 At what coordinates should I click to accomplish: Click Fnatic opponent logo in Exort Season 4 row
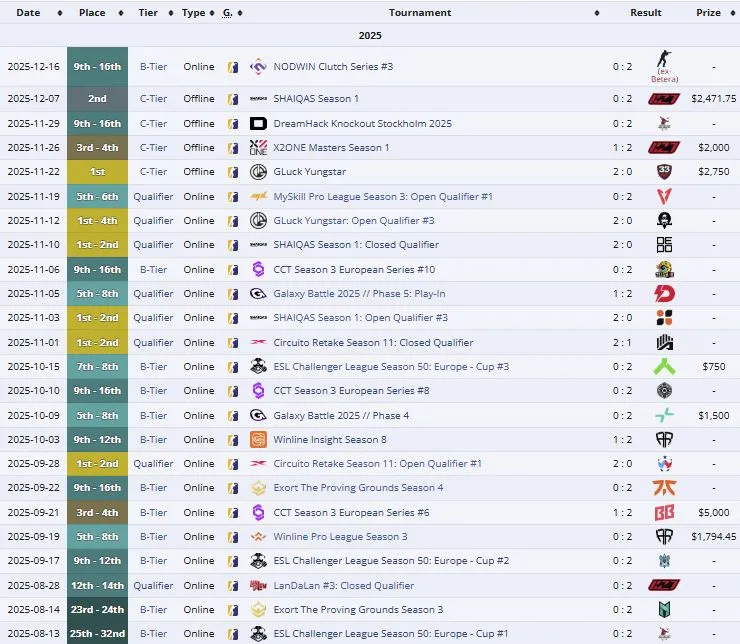coord(664,488)
